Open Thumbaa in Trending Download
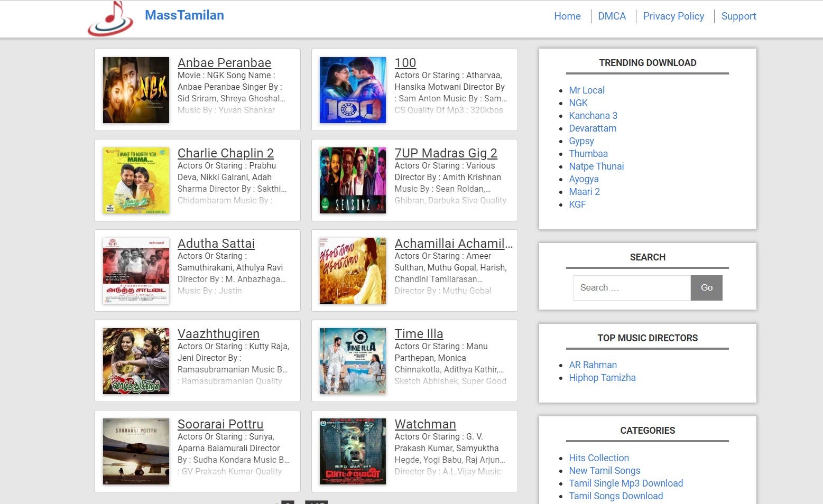Screen dimensions: 823x504 588,154
